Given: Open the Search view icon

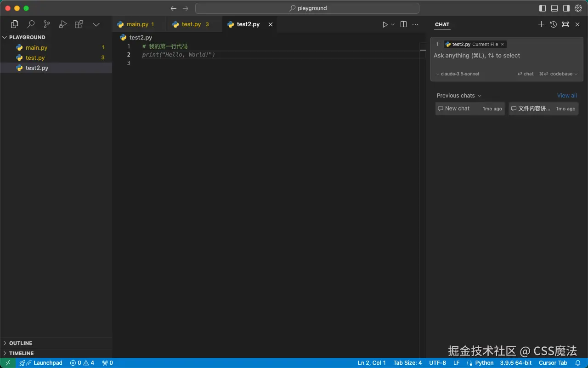Looking at the screenshot, I should tap(31, 24).
